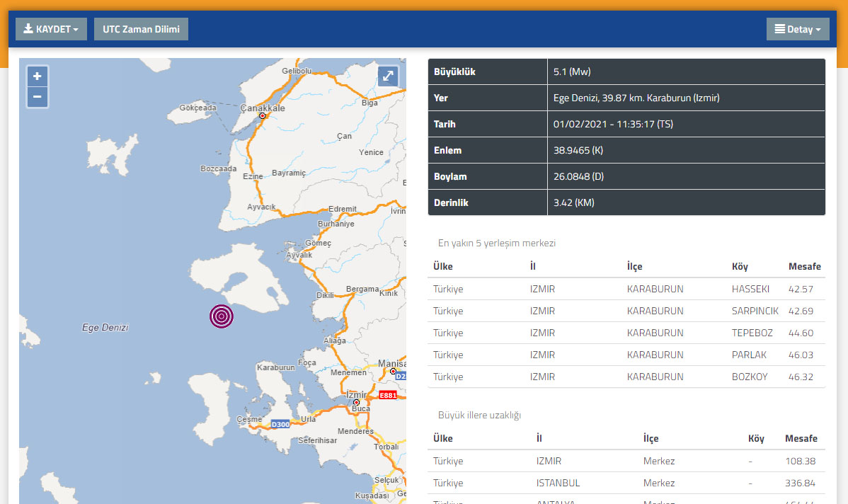Zoom out on the earthquake map
848x504 pixels.
pos(37,97)
